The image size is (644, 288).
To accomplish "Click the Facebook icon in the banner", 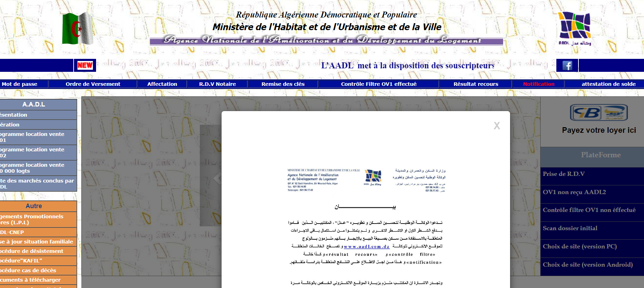I will point(567,66).
